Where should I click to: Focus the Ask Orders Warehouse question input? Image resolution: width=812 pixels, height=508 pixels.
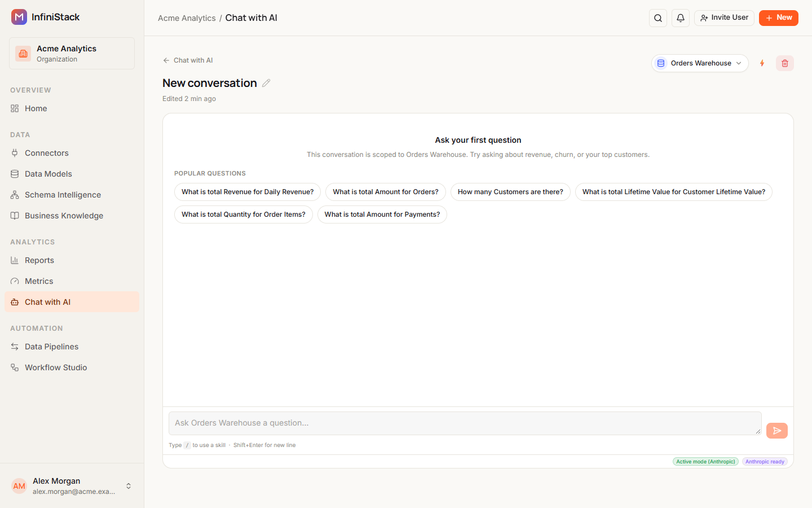[465, 423]
